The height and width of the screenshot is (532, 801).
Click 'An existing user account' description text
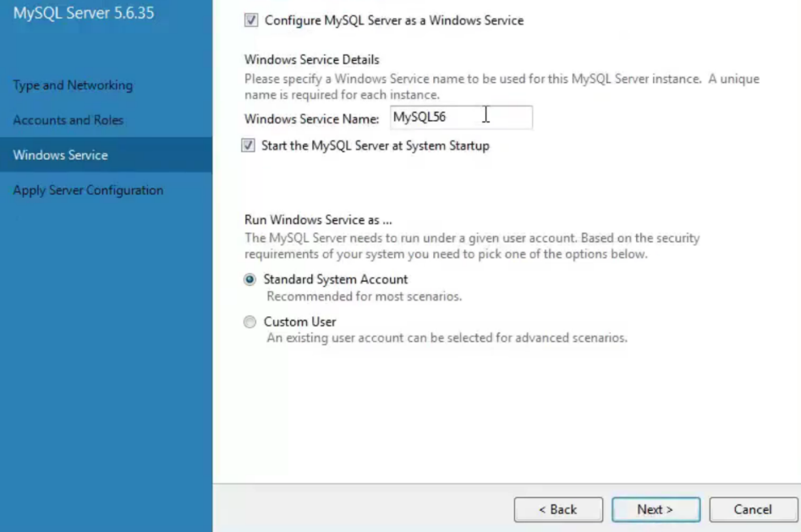[x=447, y=338]
